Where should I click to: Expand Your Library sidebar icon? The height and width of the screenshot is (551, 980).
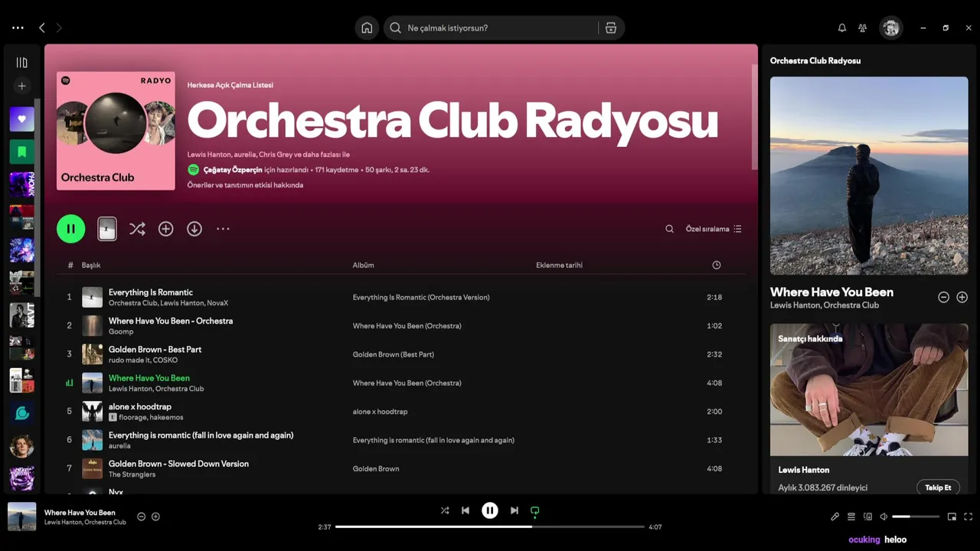click(21, 63)
